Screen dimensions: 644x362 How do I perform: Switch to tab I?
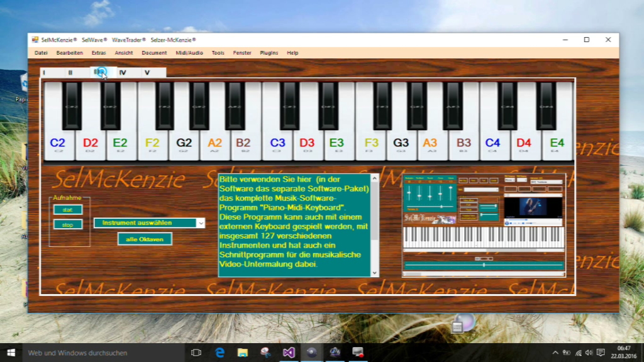click(x=53, y=73)
